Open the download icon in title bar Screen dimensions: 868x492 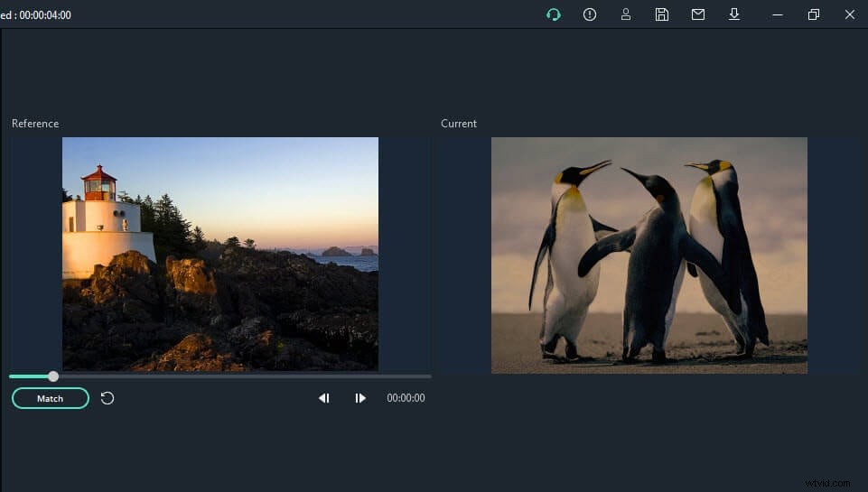click(734, 14)
